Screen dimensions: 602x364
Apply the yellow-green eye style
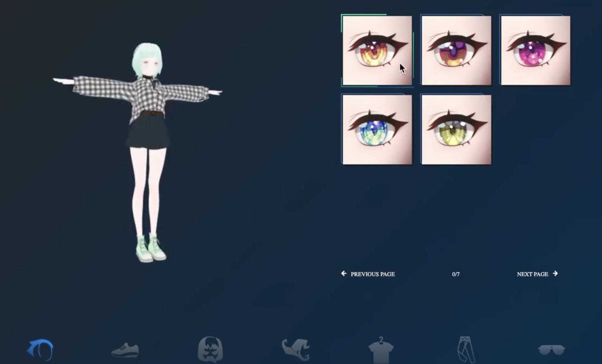point(456,130)
